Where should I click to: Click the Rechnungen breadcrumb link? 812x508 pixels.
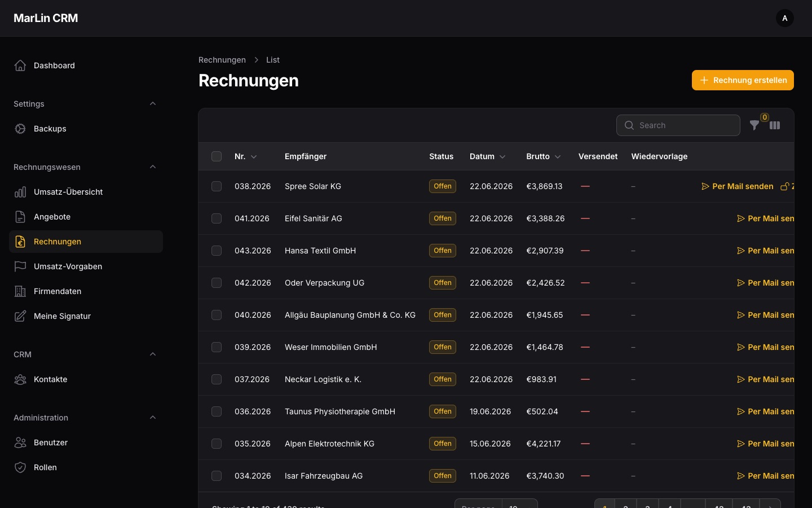click(x=222, y=60)
